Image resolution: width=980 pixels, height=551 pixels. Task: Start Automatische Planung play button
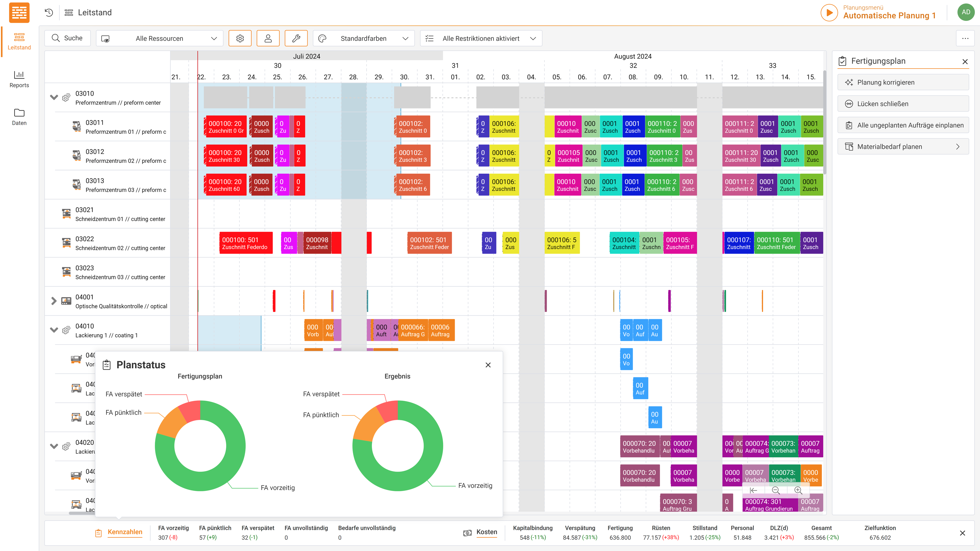(829, 12)
